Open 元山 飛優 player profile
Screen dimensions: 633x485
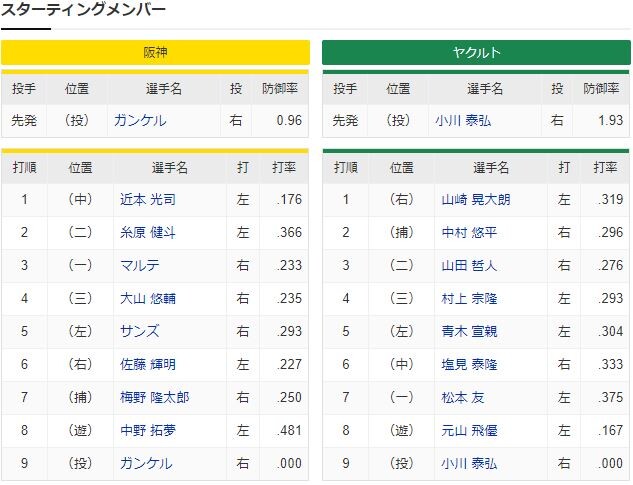pyautogui.click(x=469, y=430)
